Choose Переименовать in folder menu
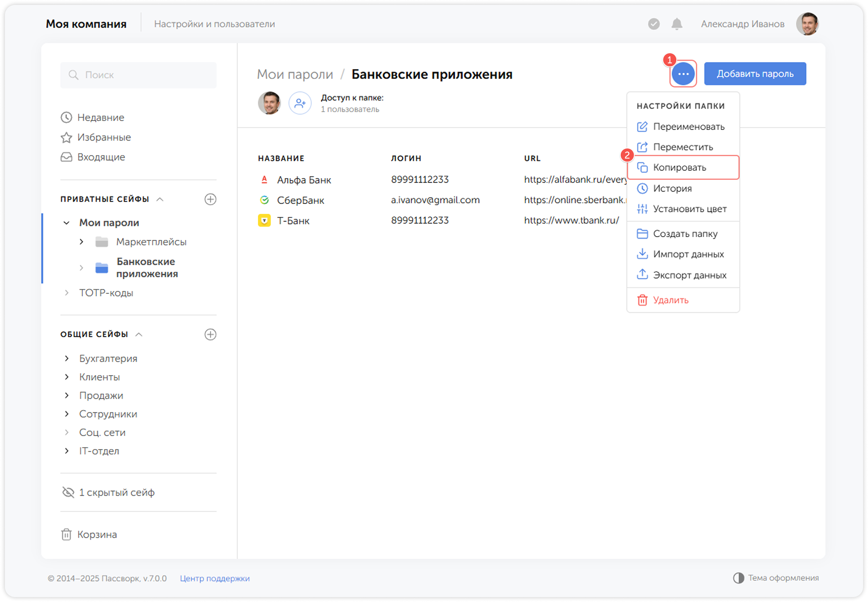Image resolution: width=868 pixels, height=602 pixels. point(683,127)
